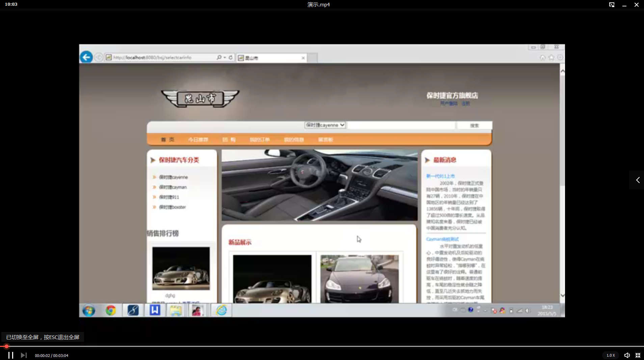
Task: Open the 首页 nav item
Action: point(168,140)
